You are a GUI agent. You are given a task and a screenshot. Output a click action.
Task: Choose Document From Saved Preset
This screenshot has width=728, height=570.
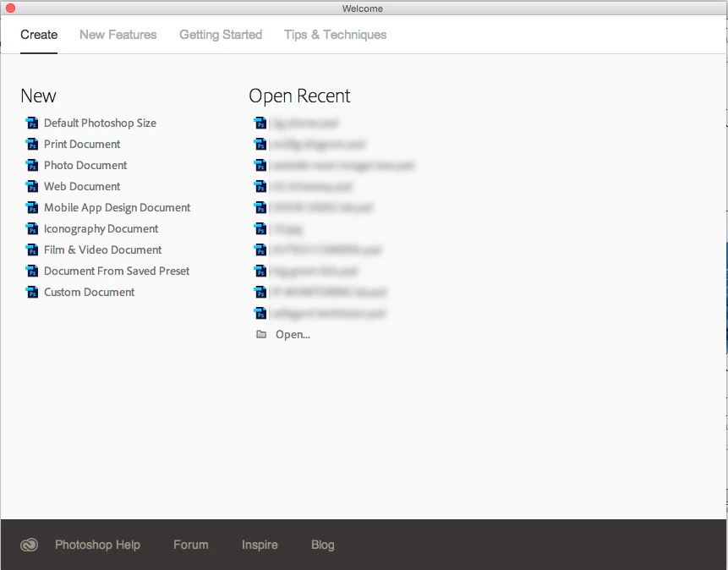(117, 271)
